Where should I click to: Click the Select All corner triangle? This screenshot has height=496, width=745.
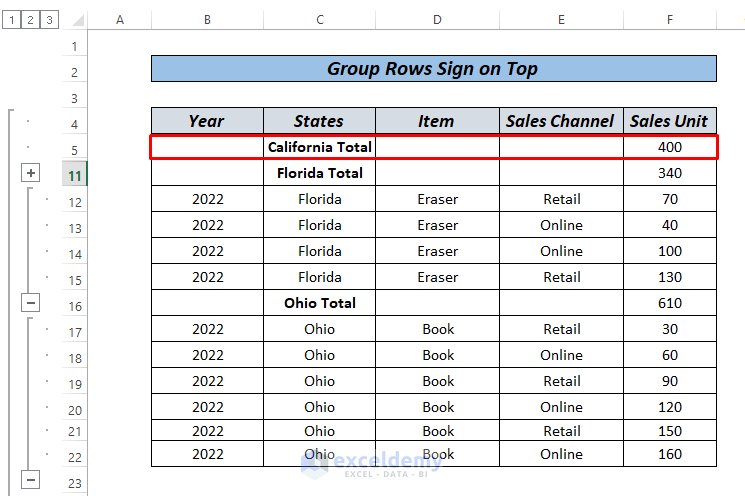[78, 20]
